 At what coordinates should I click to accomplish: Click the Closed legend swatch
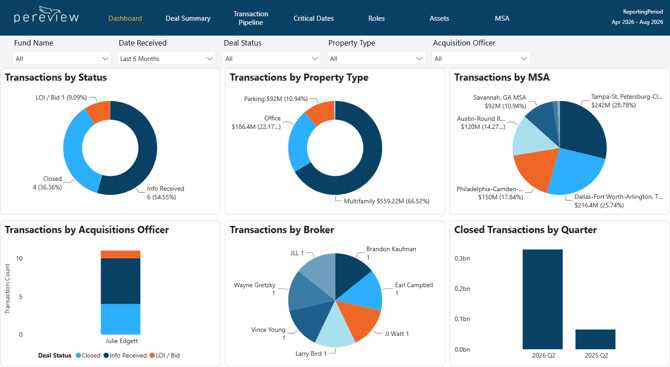tap(78, 355)
